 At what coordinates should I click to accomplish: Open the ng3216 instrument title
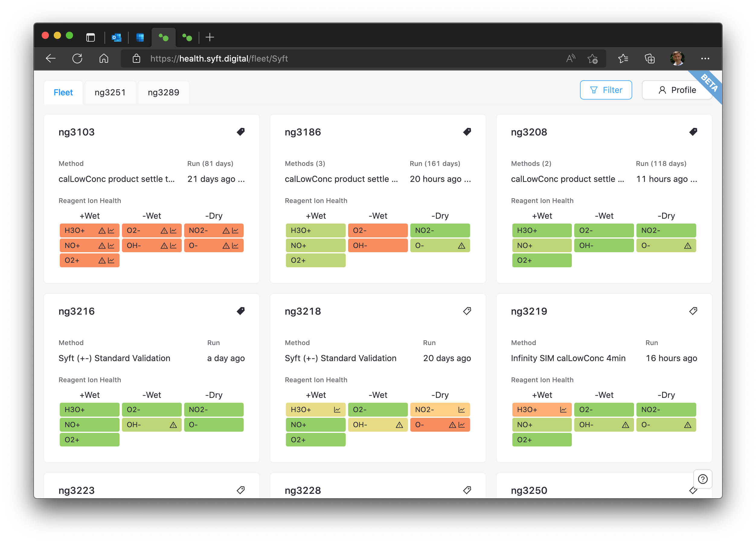(77, 311)
